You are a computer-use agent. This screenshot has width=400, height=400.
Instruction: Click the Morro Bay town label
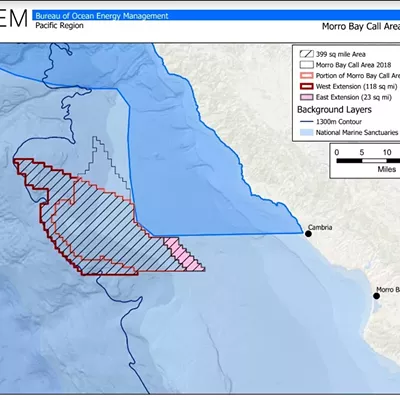click(388, 290)
